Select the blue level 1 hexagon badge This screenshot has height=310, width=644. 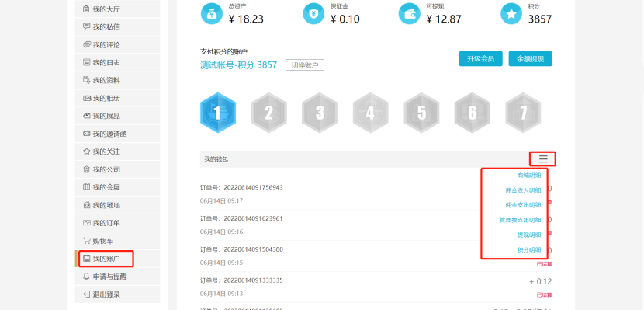click(x=218, y=113)
